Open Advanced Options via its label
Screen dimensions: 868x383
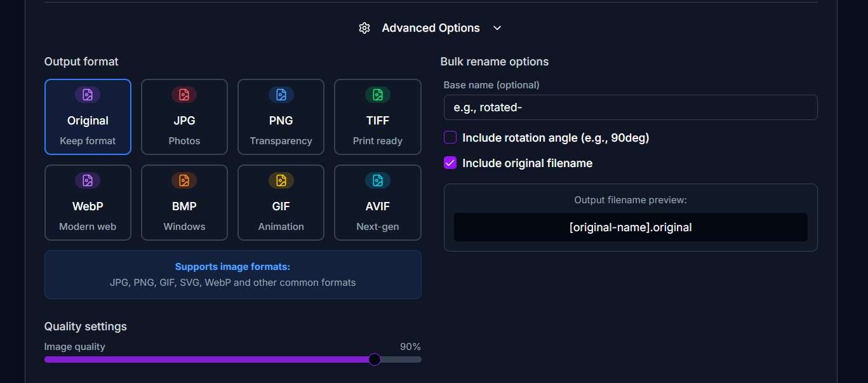(431, 28)
